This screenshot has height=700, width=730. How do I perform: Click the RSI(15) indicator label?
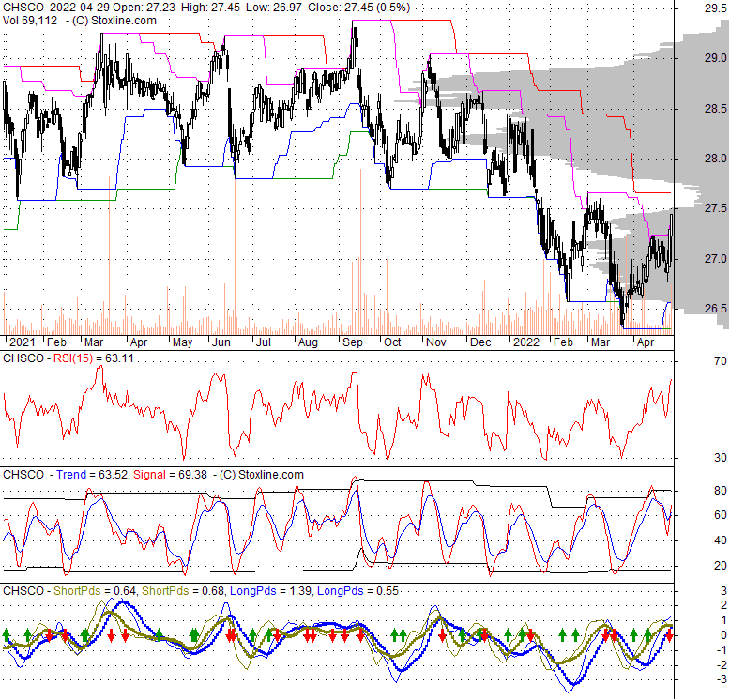pos(73,358)
